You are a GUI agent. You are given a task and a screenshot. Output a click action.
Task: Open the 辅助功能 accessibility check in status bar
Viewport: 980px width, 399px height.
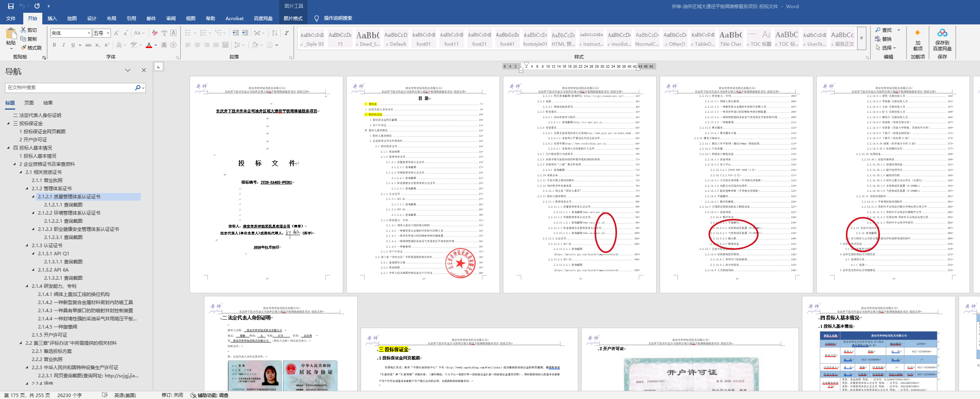[x=209, y=395]
